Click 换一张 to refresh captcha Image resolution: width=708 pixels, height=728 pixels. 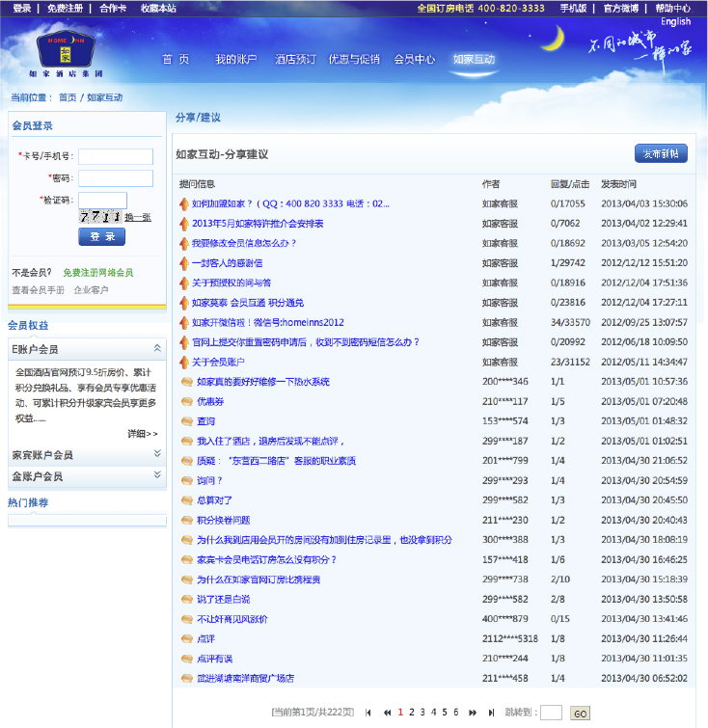(x=138, y=217)
